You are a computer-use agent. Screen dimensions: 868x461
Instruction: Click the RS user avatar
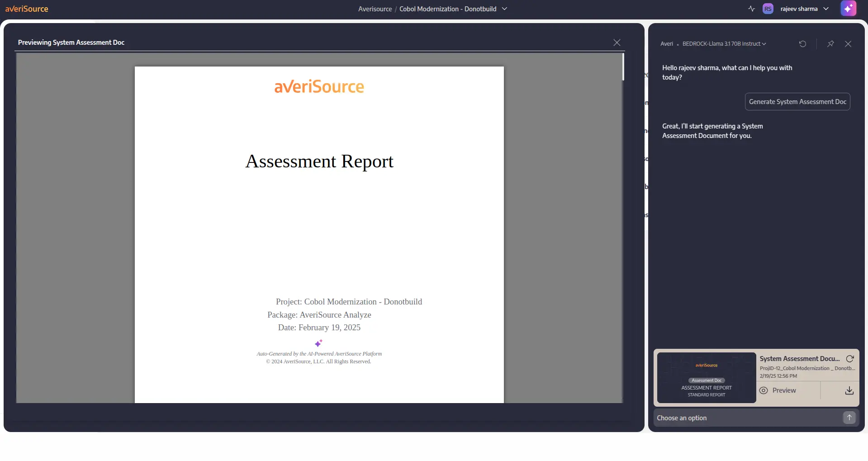pyautogui.click(x=768, y=9)
